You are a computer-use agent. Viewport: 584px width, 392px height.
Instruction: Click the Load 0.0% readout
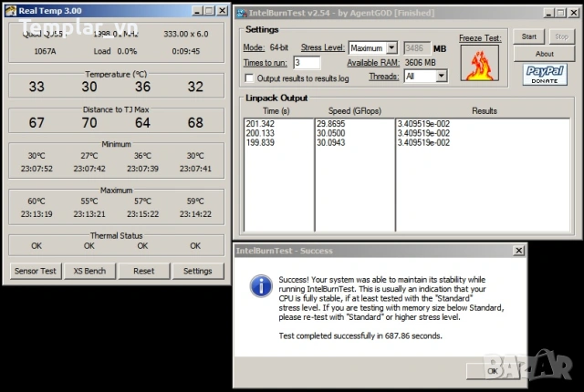tap(115, 51)
